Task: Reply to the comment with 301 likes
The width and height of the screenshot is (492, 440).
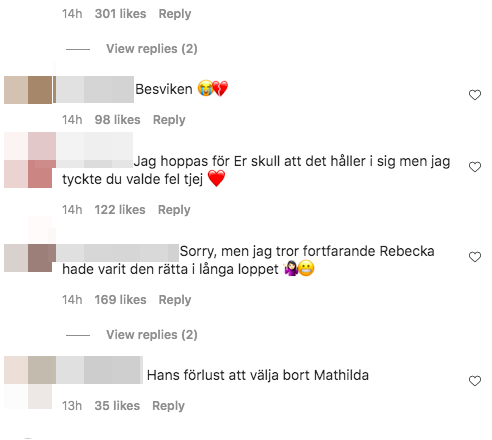Action: pos(175,14)
